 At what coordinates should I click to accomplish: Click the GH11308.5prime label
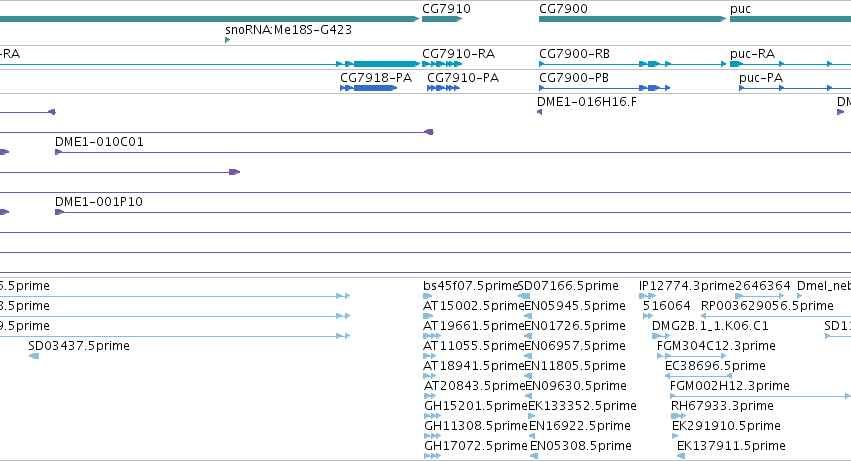click(476, 426)
